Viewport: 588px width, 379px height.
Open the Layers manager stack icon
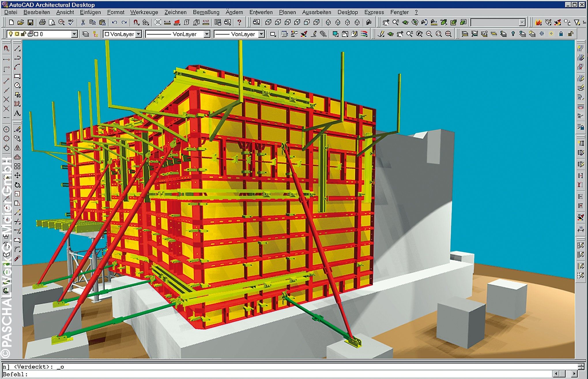86,34
